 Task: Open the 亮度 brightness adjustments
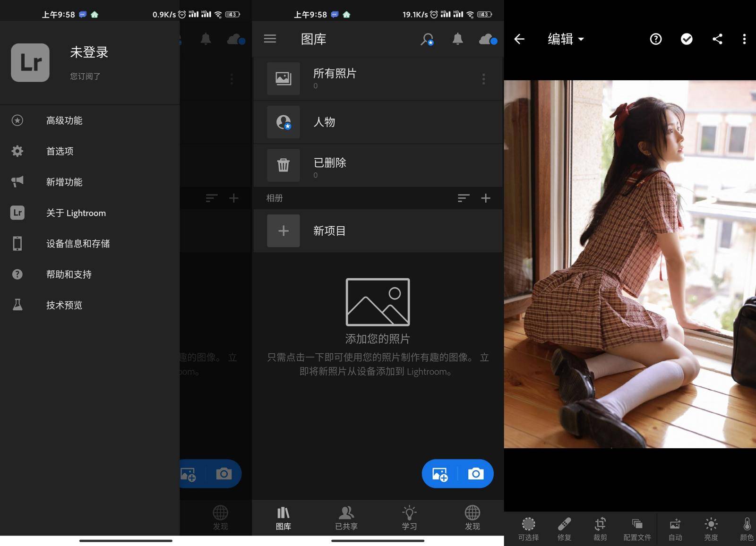click(711, 528)
